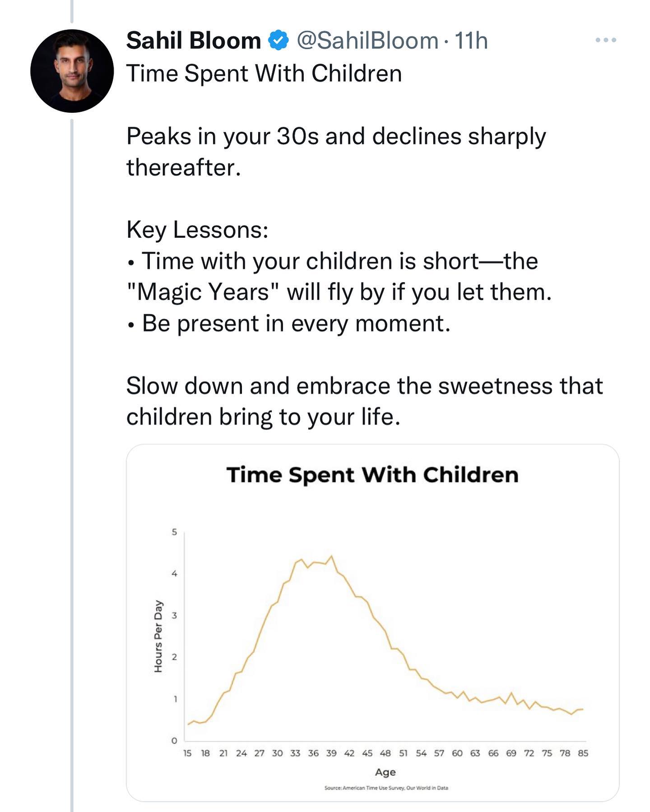Click the "Sahil Bloom" display name
650x812 pixels.
(194, 41)
